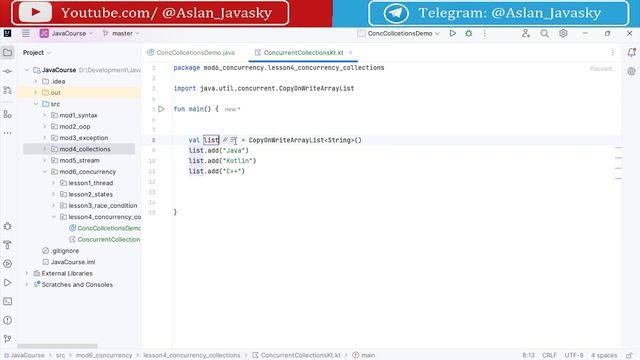This screenshot has width=640, height=360.
Task: Expand the out folder
Action: (x=36, y=93)
